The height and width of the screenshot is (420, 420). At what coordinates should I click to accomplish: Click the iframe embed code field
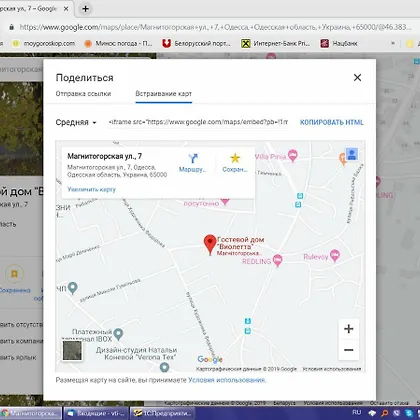pos(198,122)
